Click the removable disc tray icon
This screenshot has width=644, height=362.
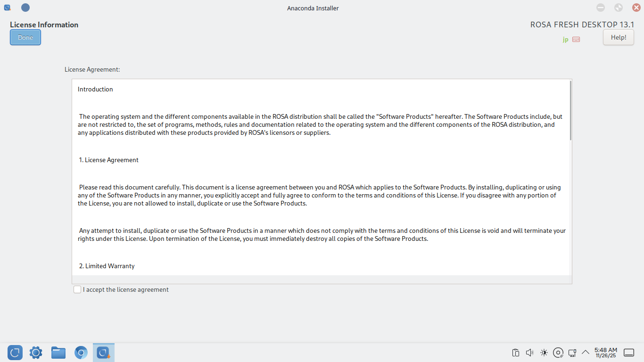(558, 353)
